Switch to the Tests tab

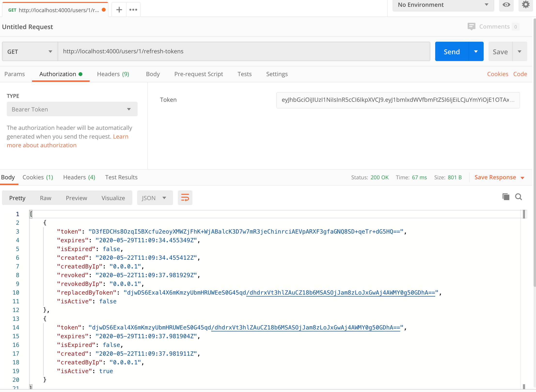(244, 74)
